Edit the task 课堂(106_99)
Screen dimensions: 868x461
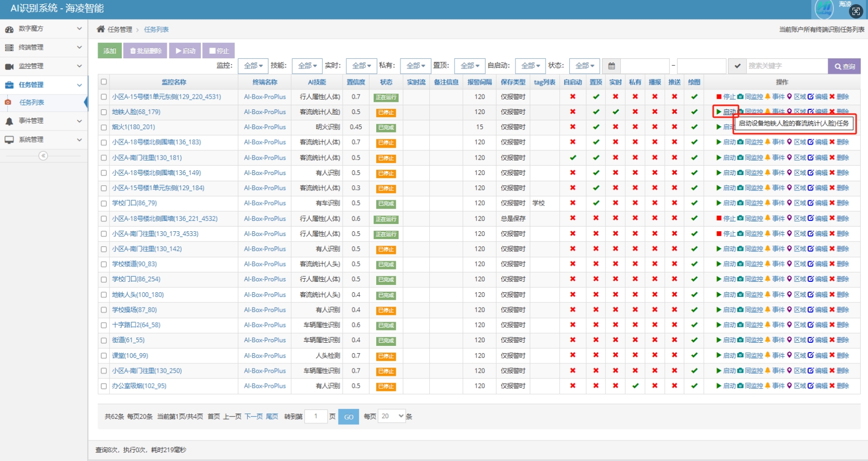[817, 356]
